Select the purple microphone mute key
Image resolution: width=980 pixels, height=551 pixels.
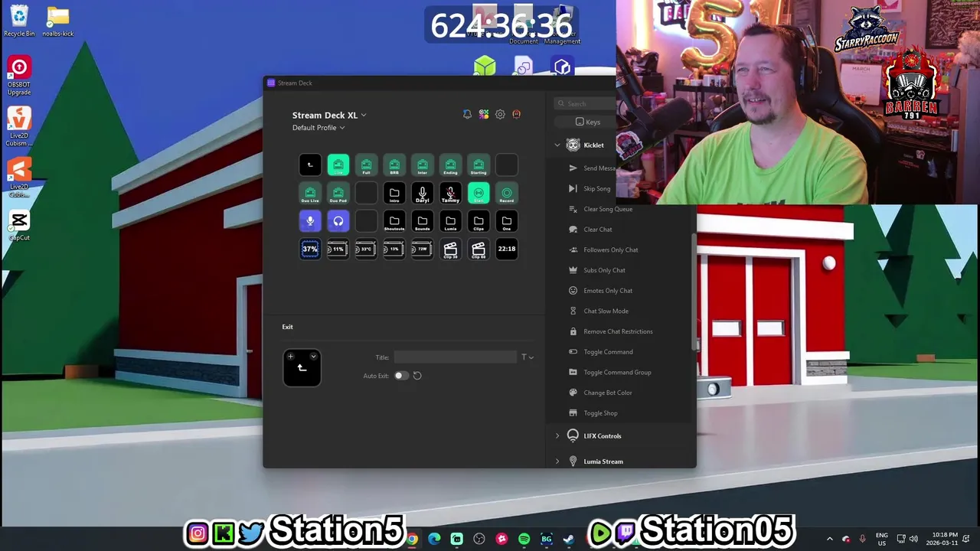pyautogui.click(x=310, y=221)
